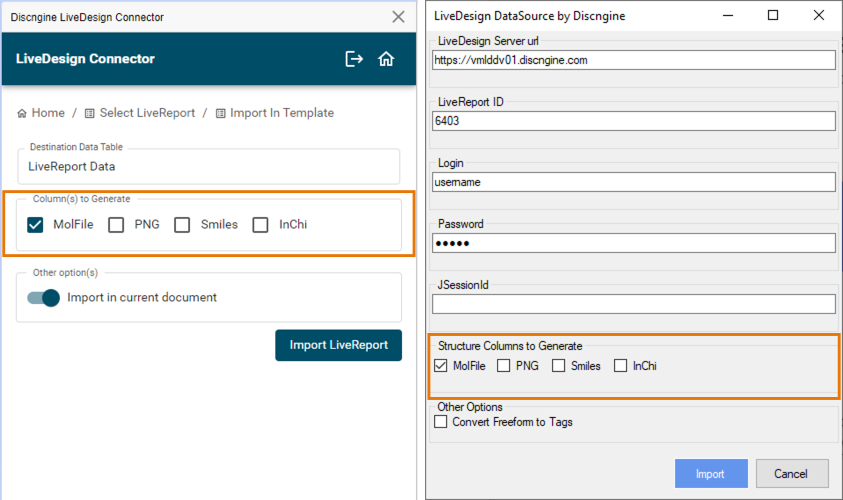
Task: Check PNG in Column(s) to Generate
Action: [x=116, y=225]
